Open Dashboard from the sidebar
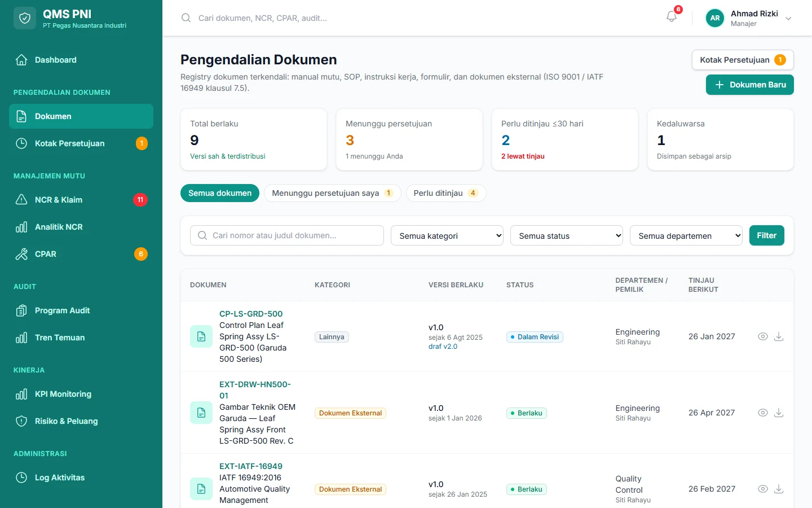812x508 pixels. pos(81,60)
